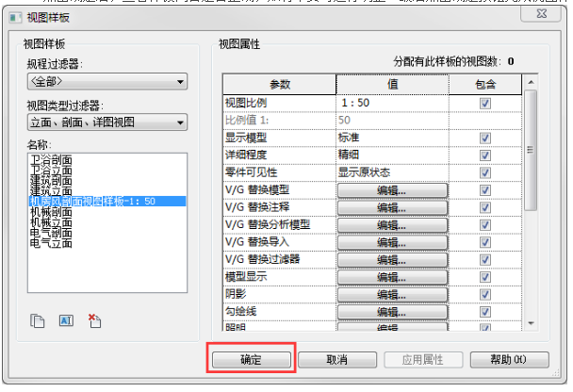The height and width of the screenshot is (392, 573).
Task: Click the scrollbar down arrow in properties table
Action: pyautogui.click(x=532, y=323)
